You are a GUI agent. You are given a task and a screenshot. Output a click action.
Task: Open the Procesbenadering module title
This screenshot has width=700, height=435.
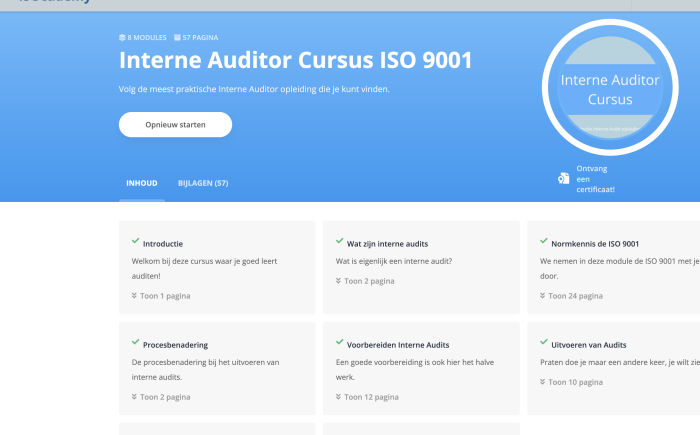(x=175, y=345)
